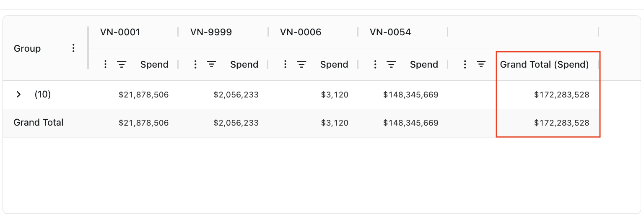Select $148,345,669 cell in the (10) row
644x221 pixels.
(x=410, y=95)
